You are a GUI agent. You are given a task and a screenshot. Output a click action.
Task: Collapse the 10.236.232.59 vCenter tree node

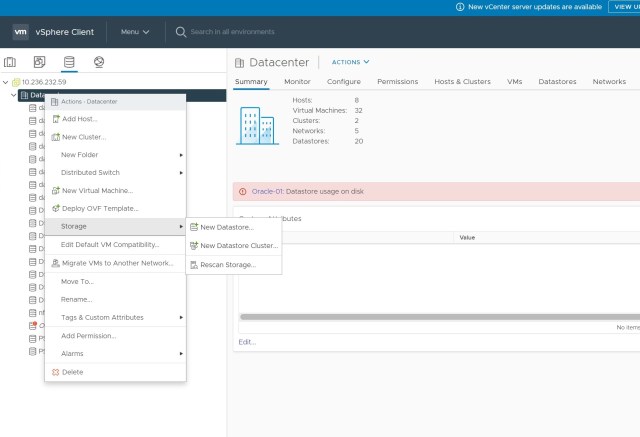tap(6, 82)
